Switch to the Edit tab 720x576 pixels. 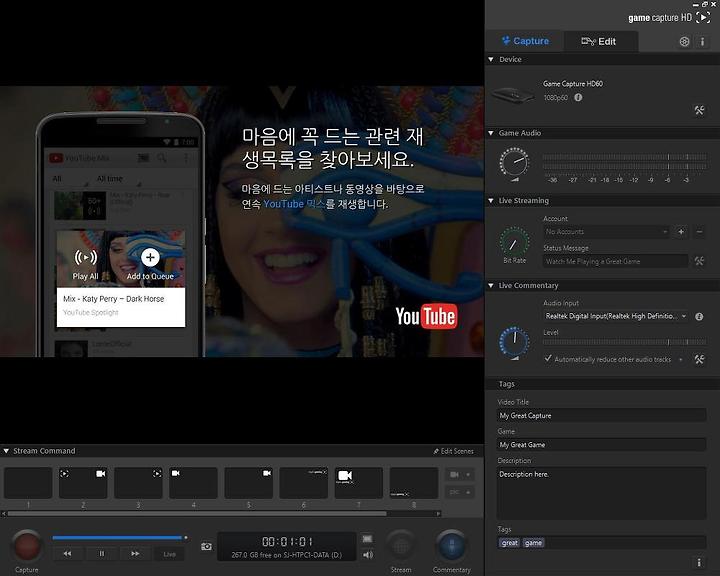[599, 41]
